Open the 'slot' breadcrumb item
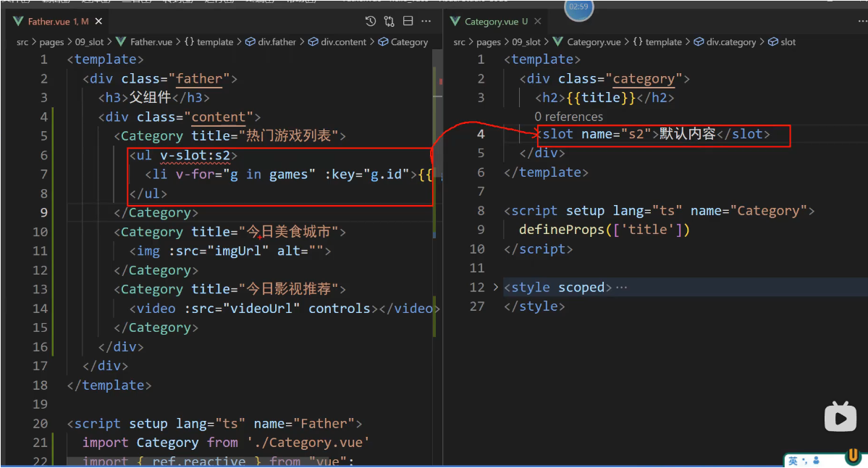The width and height of the screenshot is (868, 468). click(x=782, y=42)
